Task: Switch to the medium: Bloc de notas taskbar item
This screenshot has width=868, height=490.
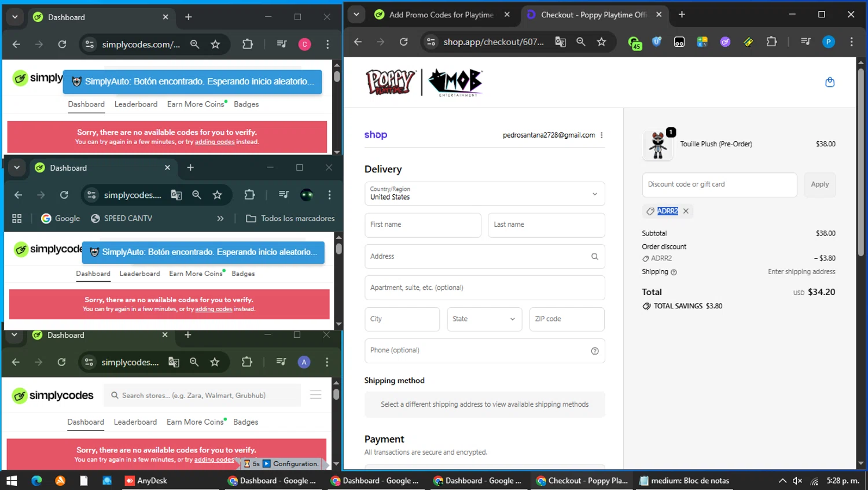Action: [x=684, y=481]
